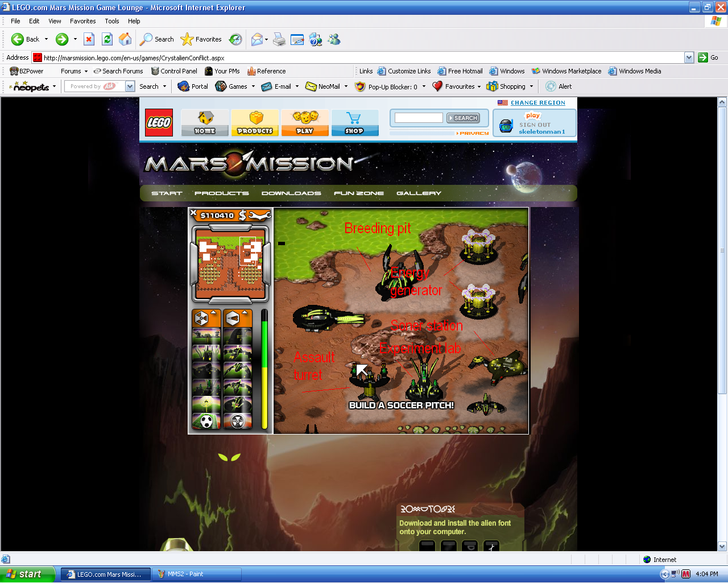This screenshot has width=728, height=583.
Task: Open the LEGO Home nav icon
Action: [x=205, y=123]
